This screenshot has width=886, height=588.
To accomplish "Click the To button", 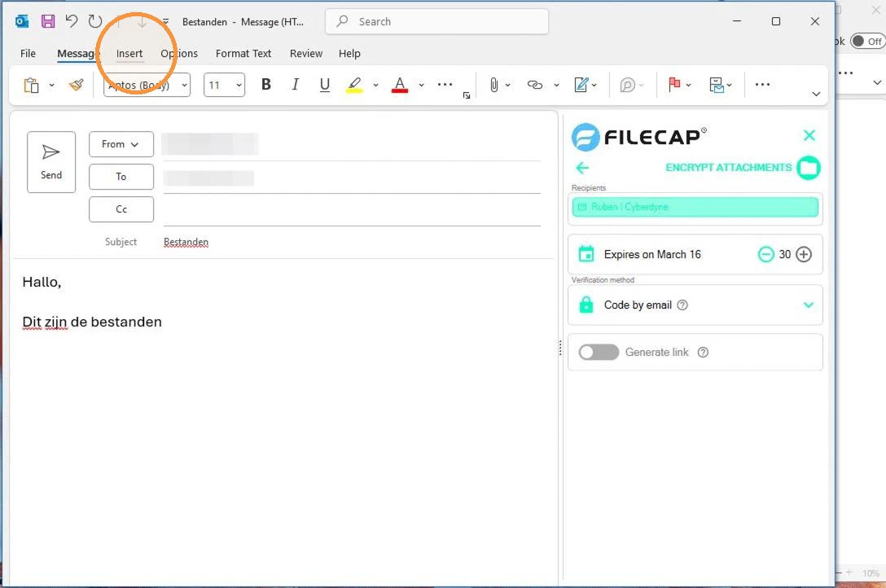I will coord(121,177).
